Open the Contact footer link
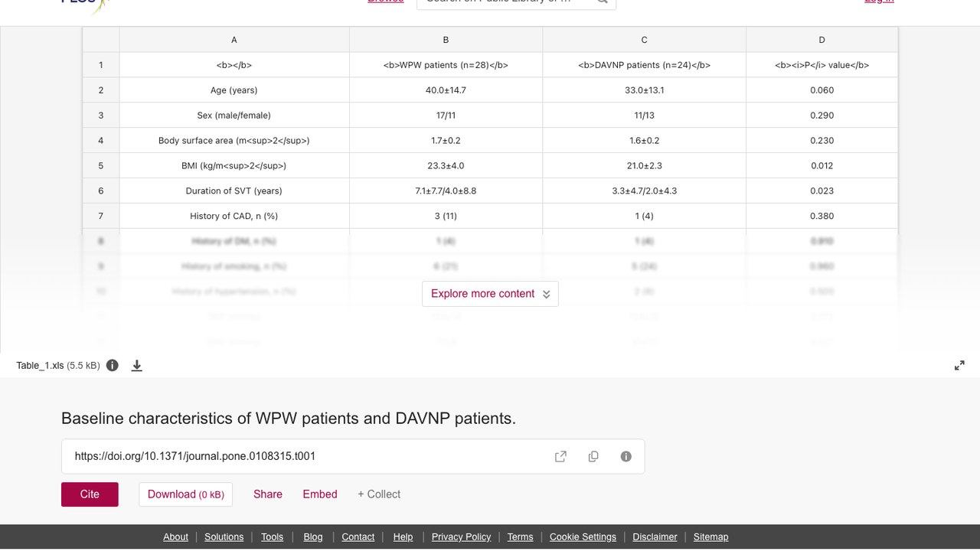980x551 pixels. coord(358,536)
